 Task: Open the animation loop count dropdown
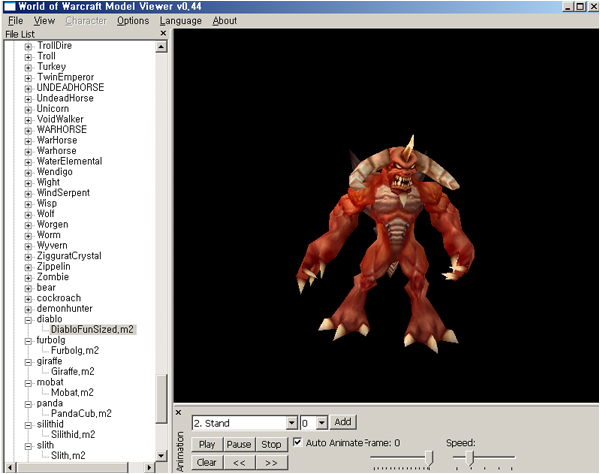coord(321,423)
